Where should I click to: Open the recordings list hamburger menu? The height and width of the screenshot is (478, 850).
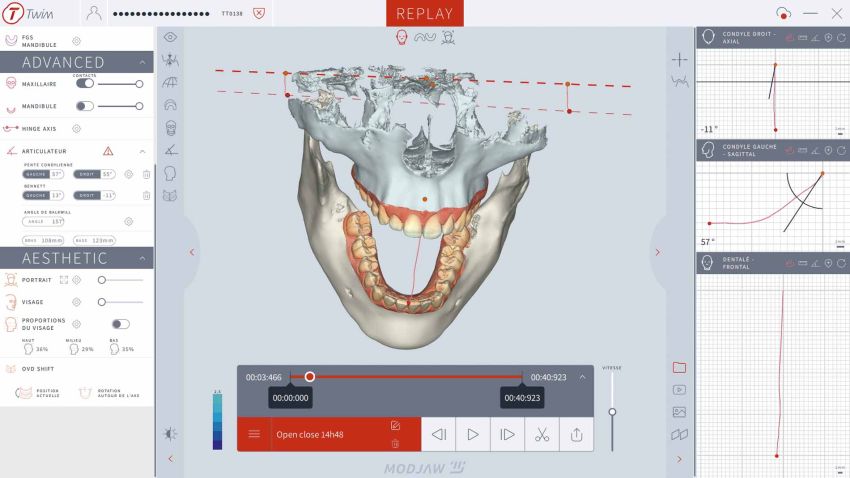[x=254, y=434]
